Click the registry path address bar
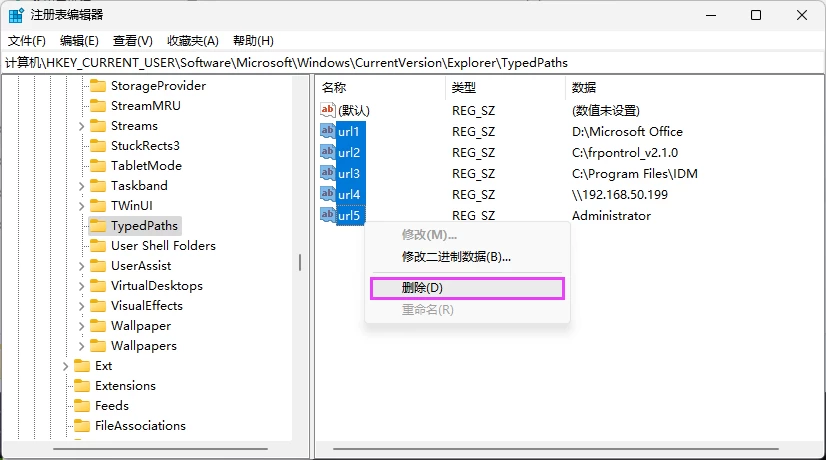Image resolution: width=826 pixels, height=460 pixels. (413, 63)
